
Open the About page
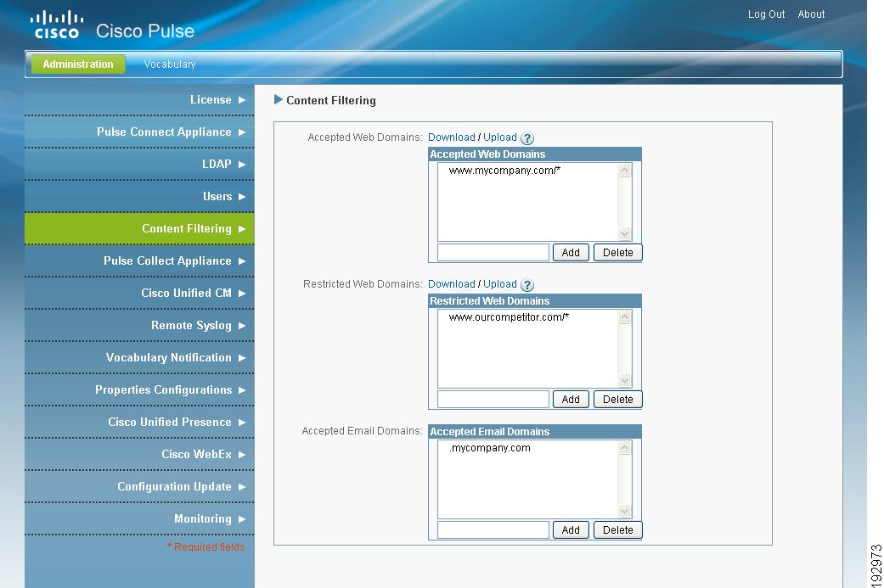(811, 14)
